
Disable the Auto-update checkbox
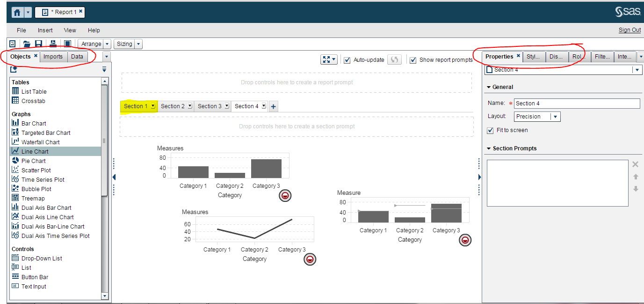point(347,59)
